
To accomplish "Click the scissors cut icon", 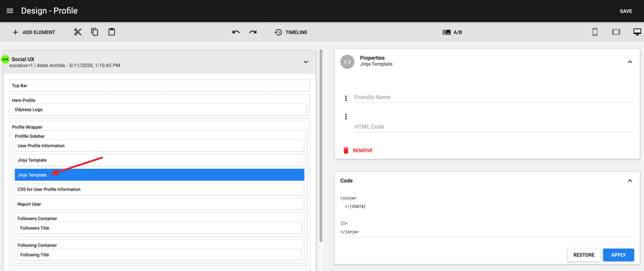I will click(78, 32).
